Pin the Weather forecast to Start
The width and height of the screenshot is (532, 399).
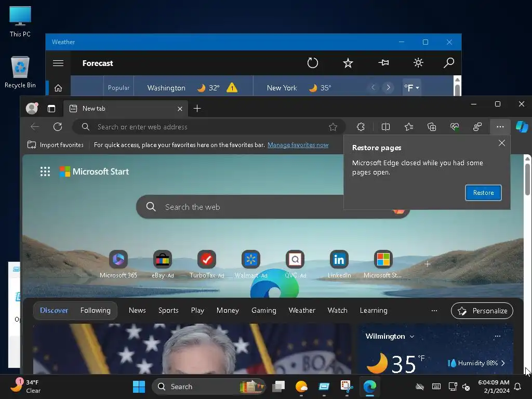(x=383, y=63)
